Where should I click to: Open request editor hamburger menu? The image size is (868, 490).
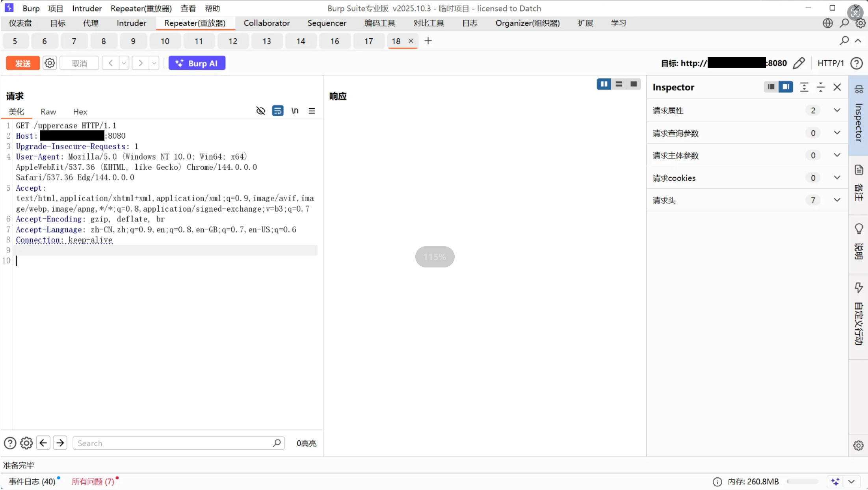click(312, 111)
